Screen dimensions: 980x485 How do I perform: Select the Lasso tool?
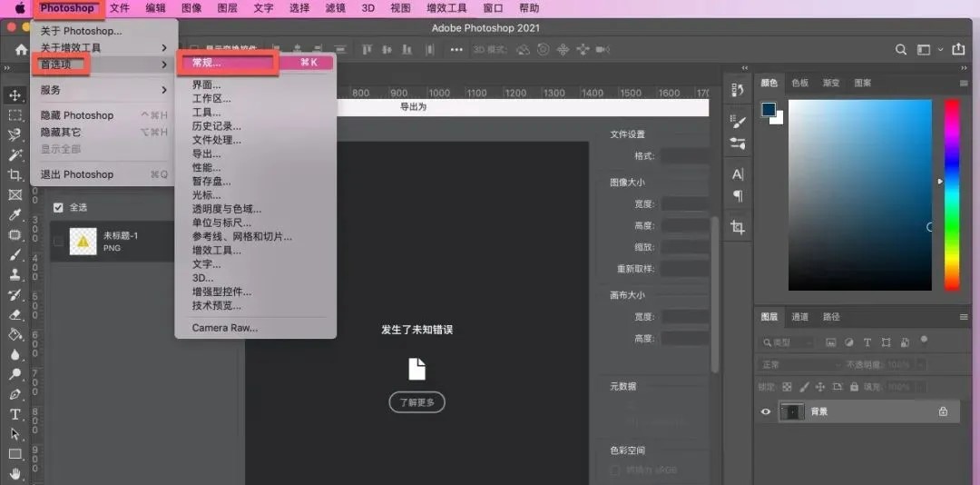click(15, 135)
